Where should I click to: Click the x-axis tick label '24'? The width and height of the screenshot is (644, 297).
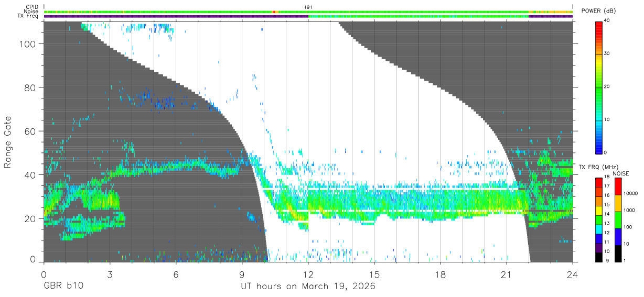coord(573,274)
